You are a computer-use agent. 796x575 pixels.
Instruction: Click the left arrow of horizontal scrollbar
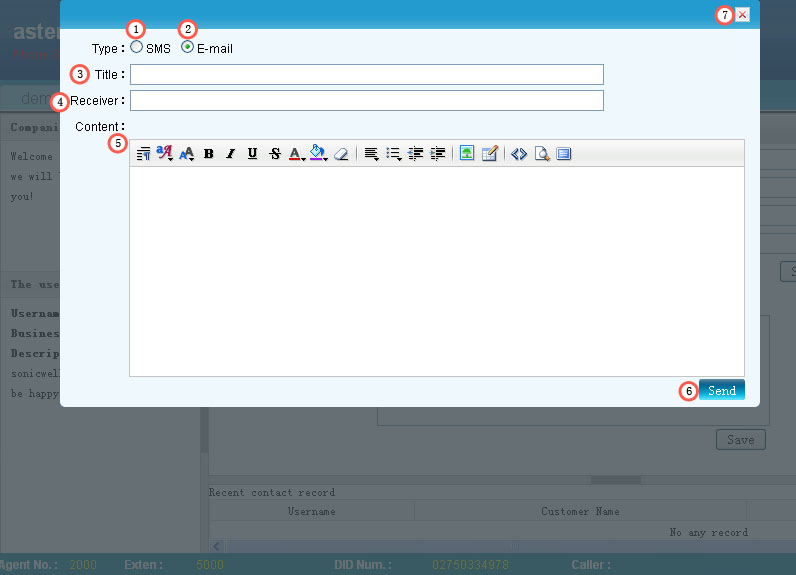216,546
